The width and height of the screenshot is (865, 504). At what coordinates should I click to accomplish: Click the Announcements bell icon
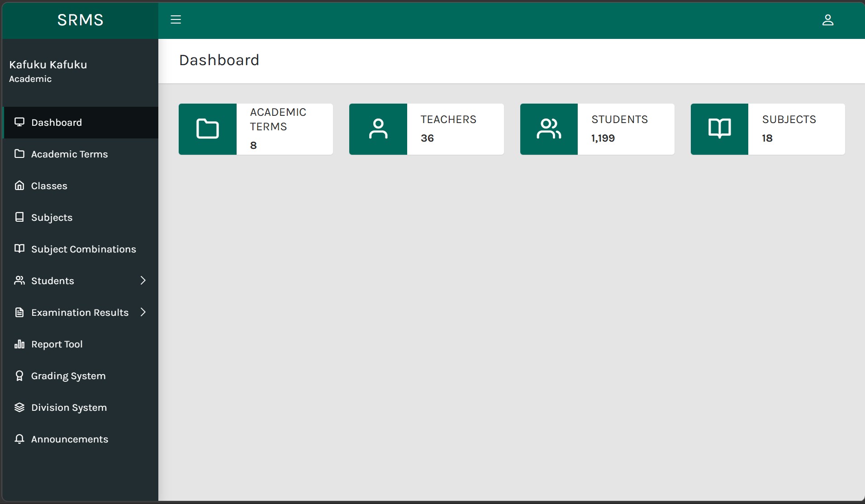(19, 439)
